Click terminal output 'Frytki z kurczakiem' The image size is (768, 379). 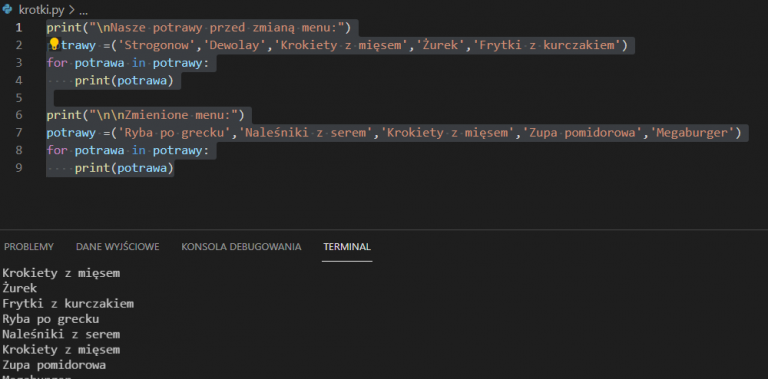68,304
